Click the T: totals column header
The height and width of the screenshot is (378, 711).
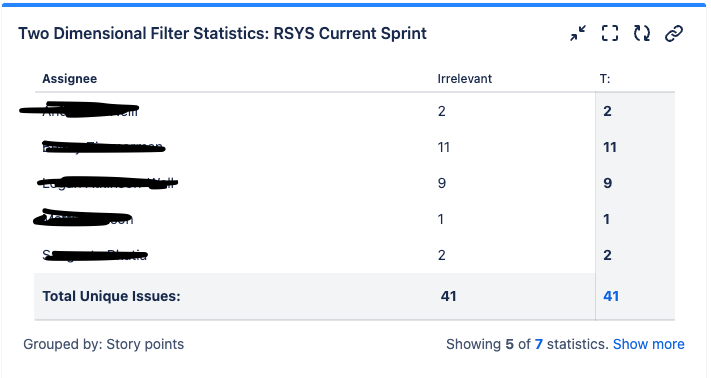click(605, 78)
